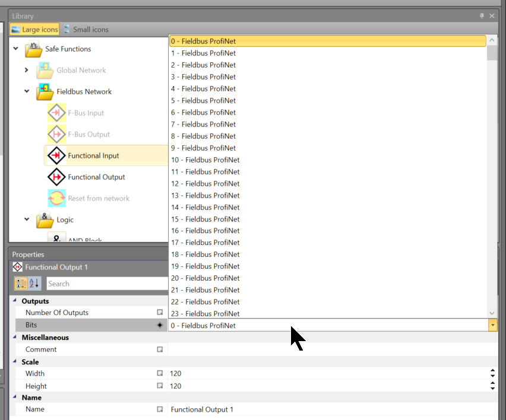
Task: Click the Global Network folder icon
Action: tap(45, 70)
